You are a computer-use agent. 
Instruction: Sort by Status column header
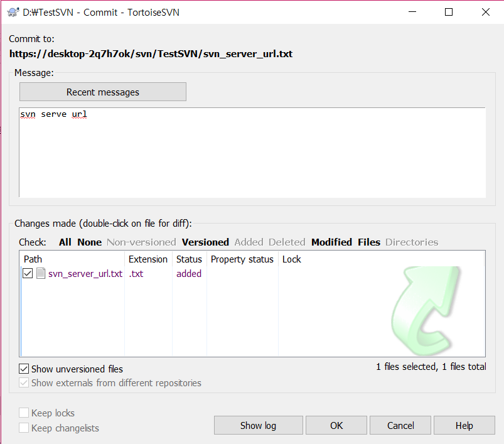point(190,259)
